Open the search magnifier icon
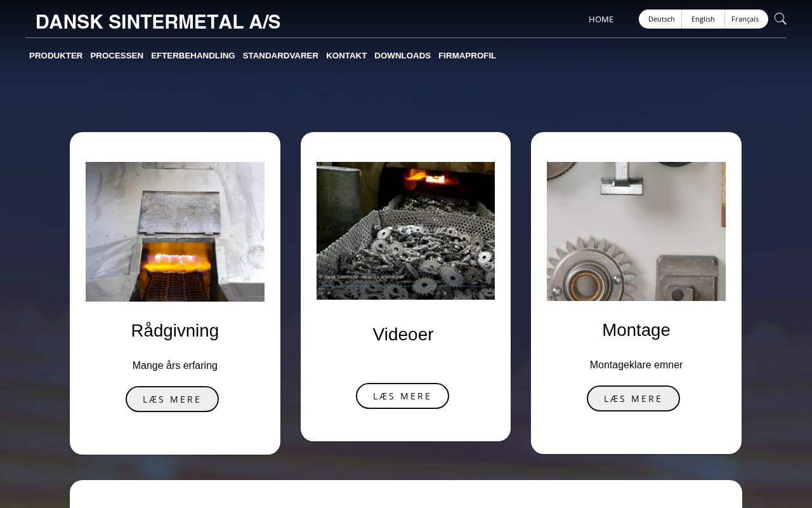Screen dimensions: 812x508 click(x=780, y=19)
